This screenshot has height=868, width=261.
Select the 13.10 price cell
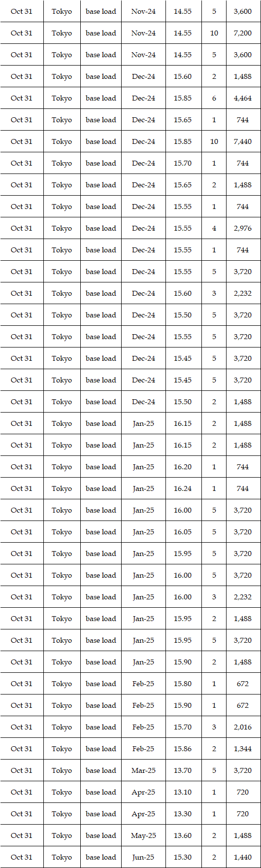(x=183, y=792)
